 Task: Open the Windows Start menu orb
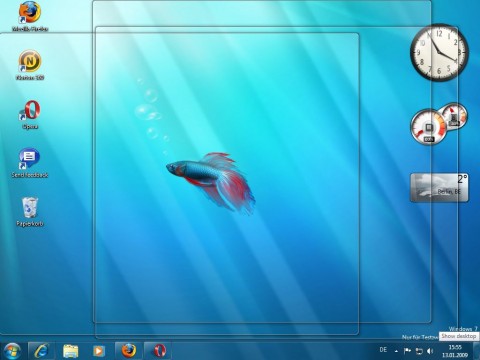[12, 351]
